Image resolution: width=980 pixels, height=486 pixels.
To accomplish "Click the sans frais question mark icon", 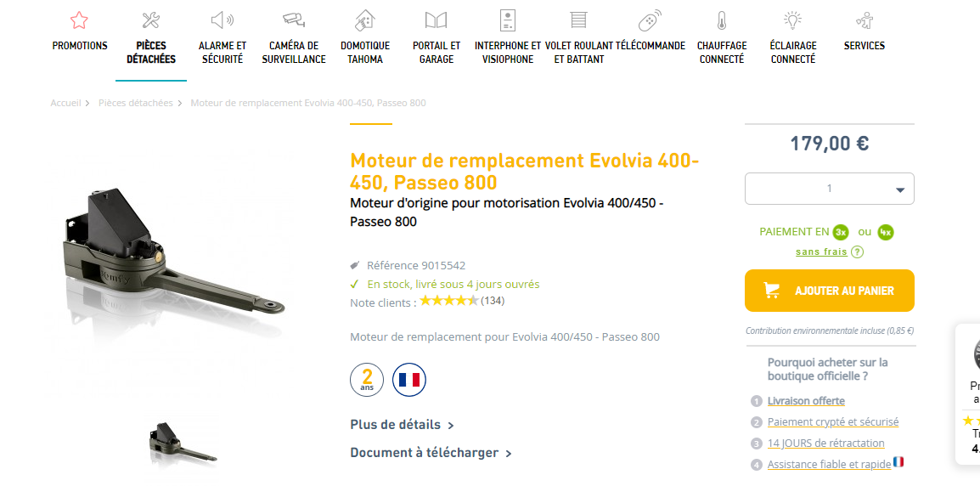I will click(x=857, y=252).
